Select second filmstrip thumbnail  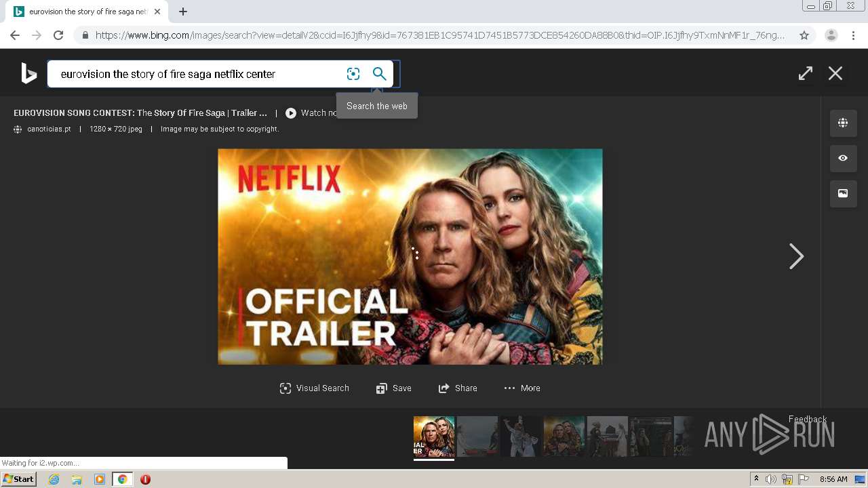(477, 436)
